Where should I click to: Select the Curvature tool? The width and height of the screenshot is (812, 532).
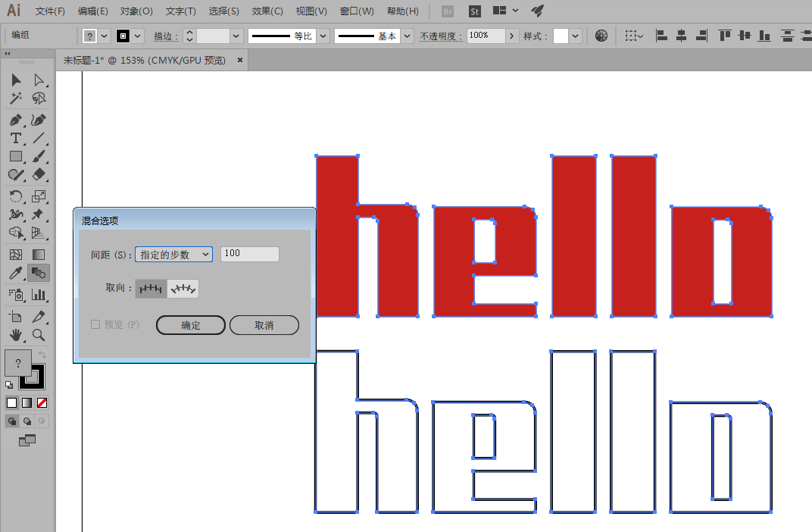39,120
